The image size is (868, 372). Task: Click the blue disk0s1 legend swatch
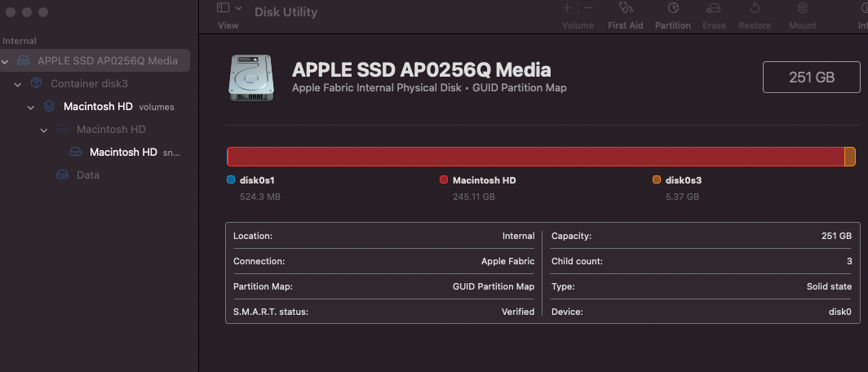coord(231,180)
